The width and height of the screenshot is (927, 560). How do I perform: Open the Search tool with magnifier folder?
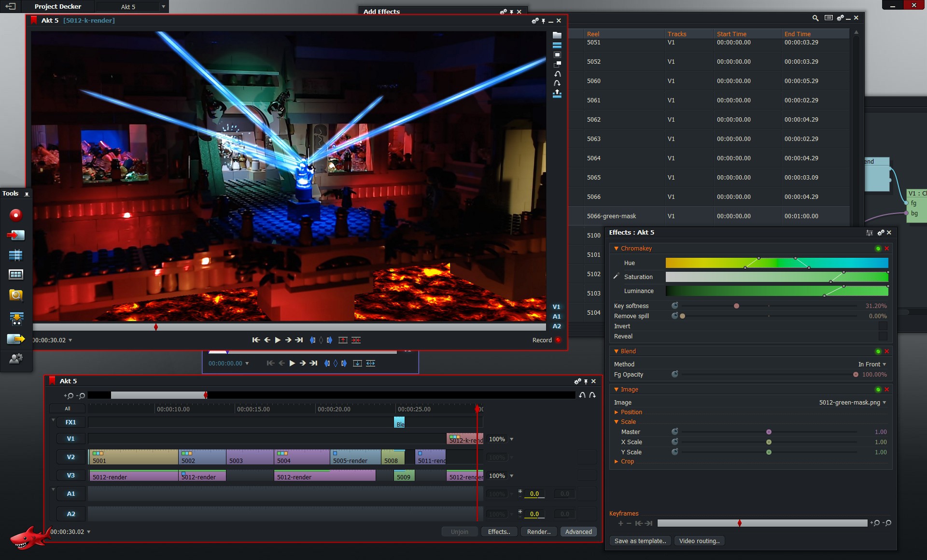16,295
